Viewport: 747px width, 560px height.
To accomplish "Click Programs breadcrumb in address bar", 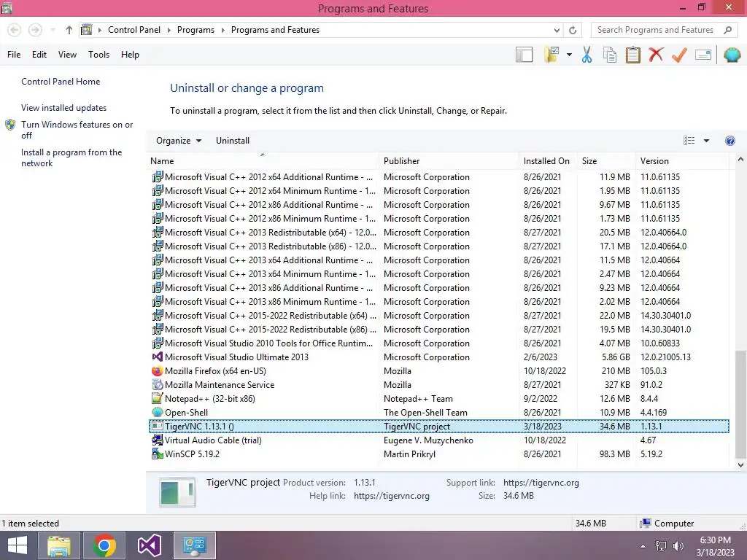I will tap(196, 29).
